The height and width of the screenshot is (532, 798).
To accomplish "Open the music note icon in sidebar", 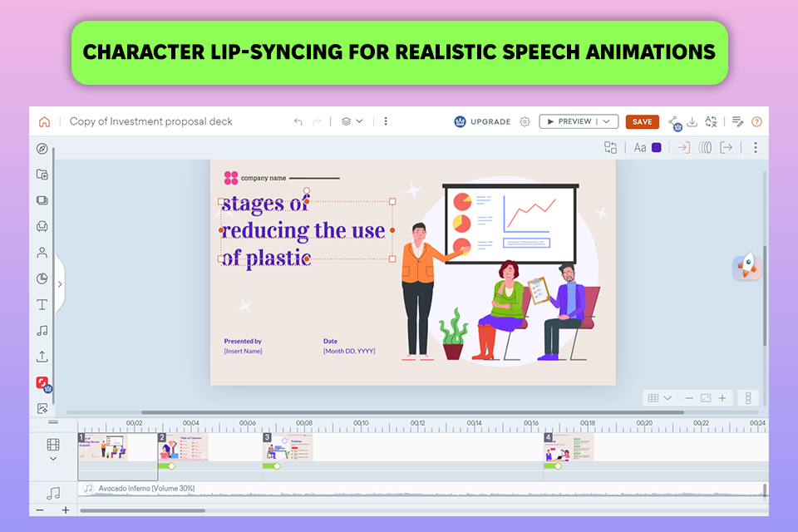I will [42, 331].
